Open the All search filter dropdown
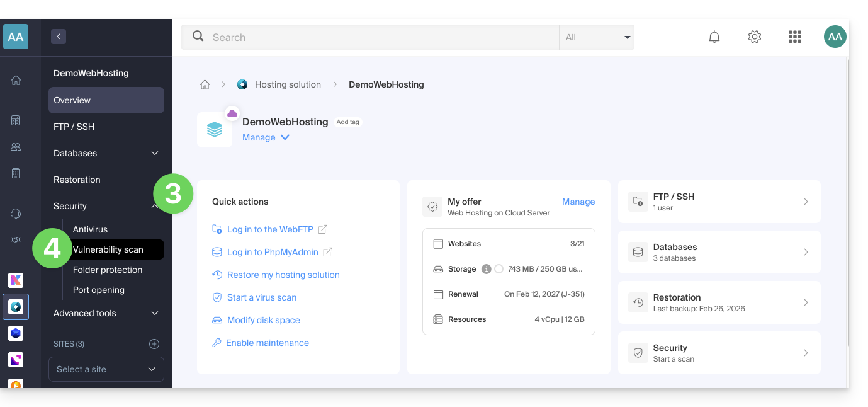 tap(597, 37)
